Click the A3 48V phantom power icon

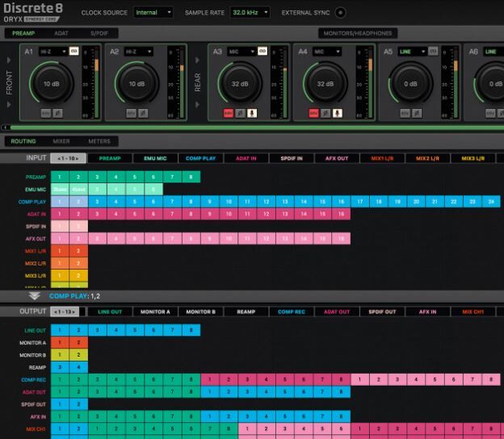click(x=229, y=114)
